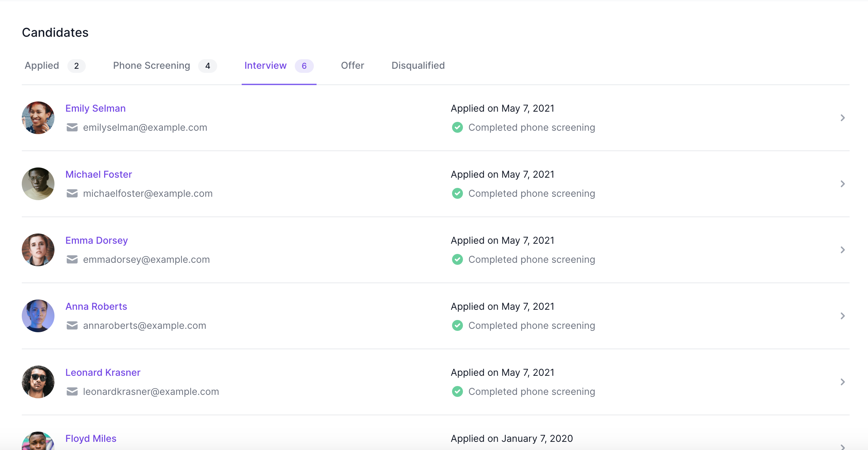Click the Applied tab count badge 2

coord(77,66)
